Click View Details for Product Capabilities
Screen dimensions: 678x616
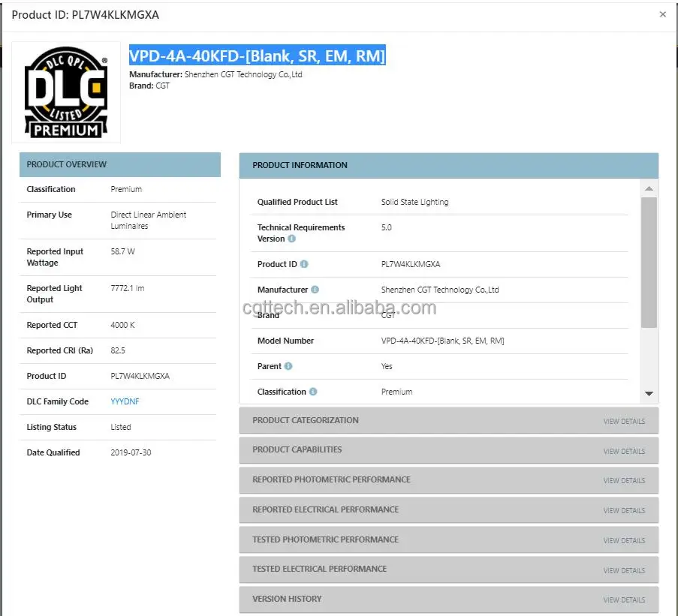point(624,451)
